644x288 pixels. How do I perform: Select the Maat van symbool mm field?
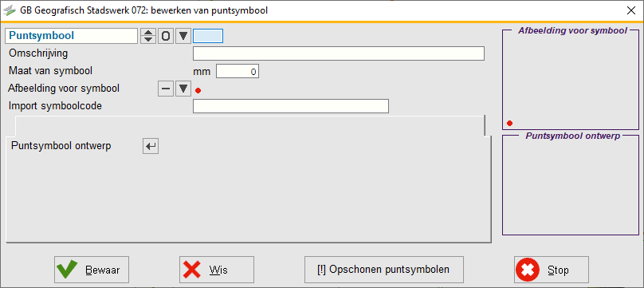pyautogui.click(x=238, y=72)
